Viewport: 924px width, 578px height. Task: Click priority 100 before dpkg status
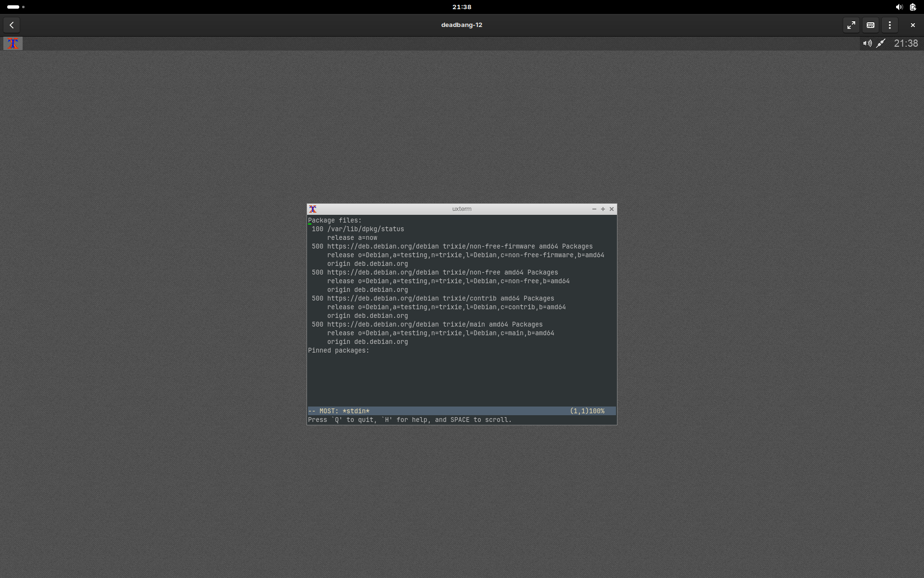click(x=318, y=229)
